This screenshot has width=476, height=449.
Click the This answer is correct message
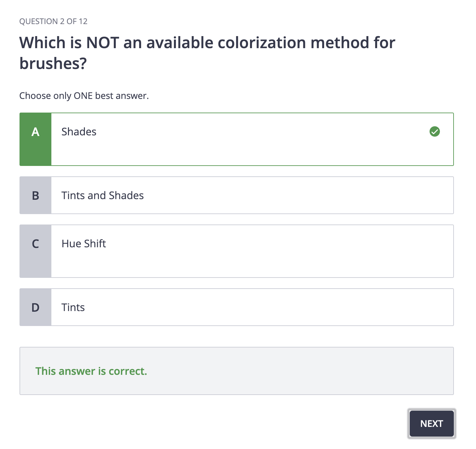click(x=91, y=371)
